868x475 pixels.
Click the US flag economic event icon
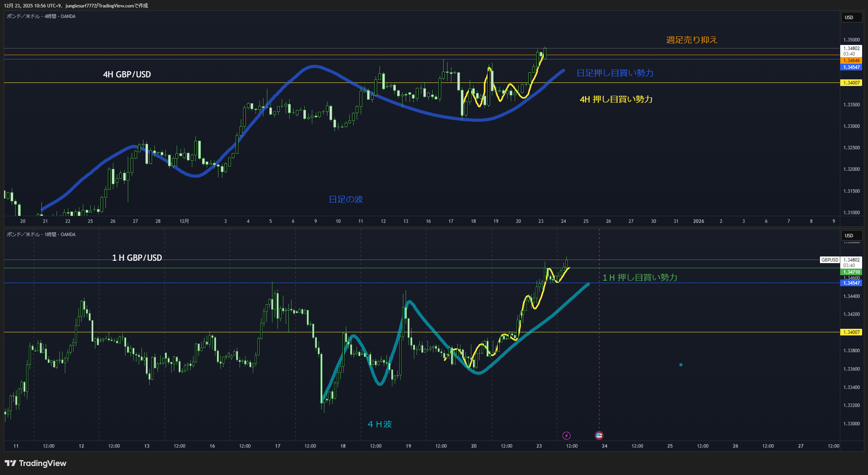(x=599, y=435)
